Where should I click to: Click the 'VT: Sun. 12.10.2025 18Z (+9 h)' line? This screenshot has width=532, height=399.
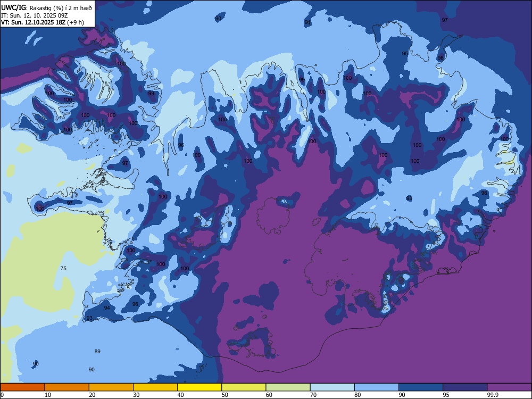point(43,22)
